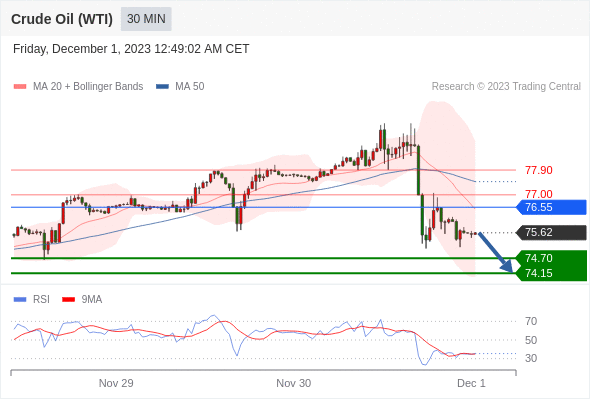This screenshot has height=400, width=590.
Task: Click the black 75.62 current price tag
Action: [552, 233]
